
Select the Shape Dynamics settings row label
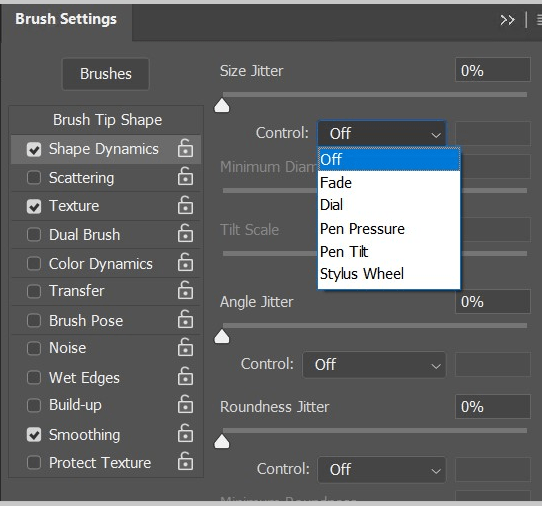(x=104, y=149)
